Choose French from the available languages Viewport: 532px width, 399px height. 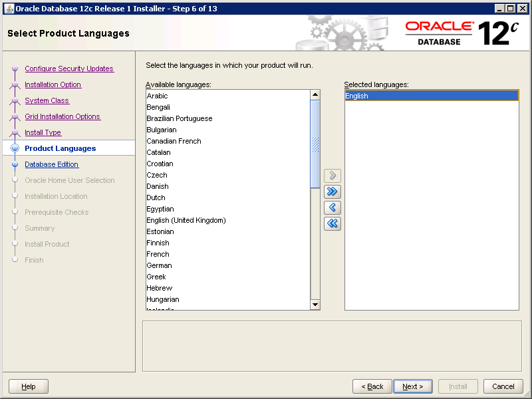[x=158, y=254]
